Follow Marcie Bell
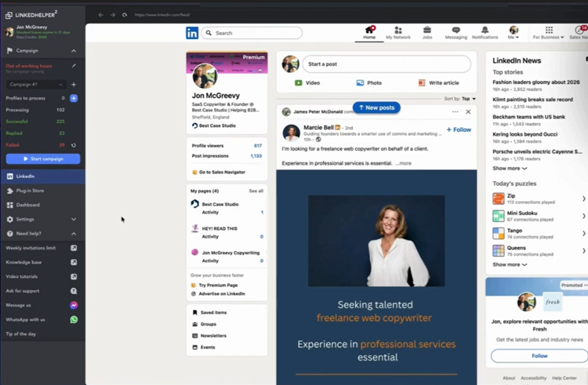588x385 pixels. 459,129
